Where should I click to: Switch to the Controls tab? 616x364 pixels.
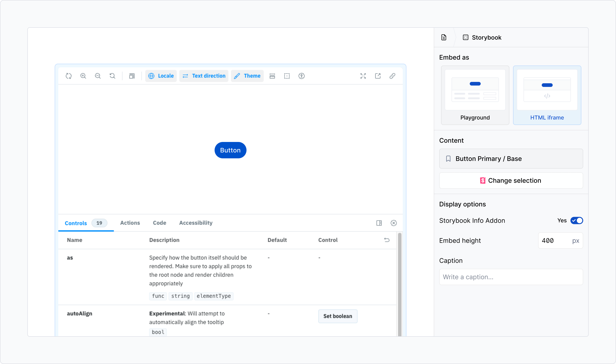pyautogui.click(x=86, y=223)
